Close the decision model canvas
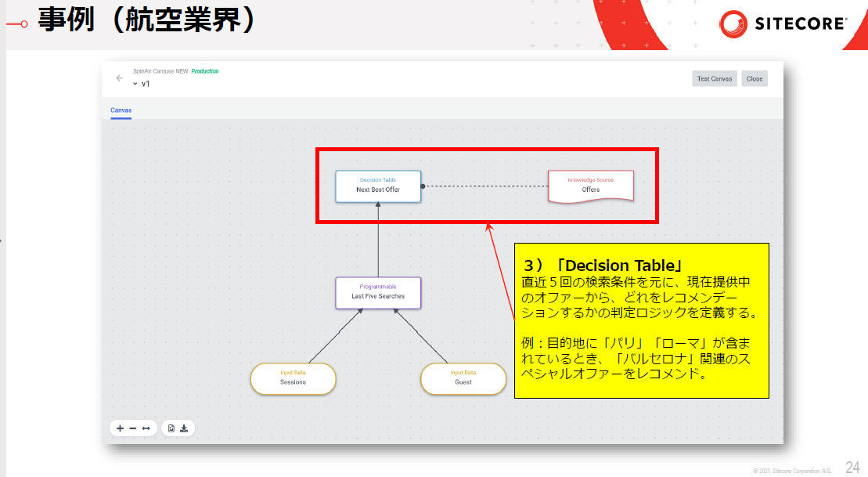The image size is (868, 477). click(x=754, y=78)
